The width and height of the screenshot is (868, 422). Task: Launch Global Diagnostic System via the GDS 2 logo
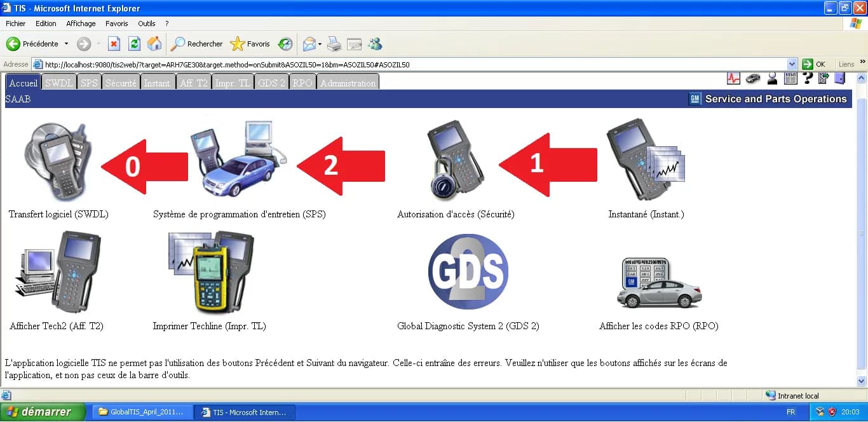(x=468, y=271)
